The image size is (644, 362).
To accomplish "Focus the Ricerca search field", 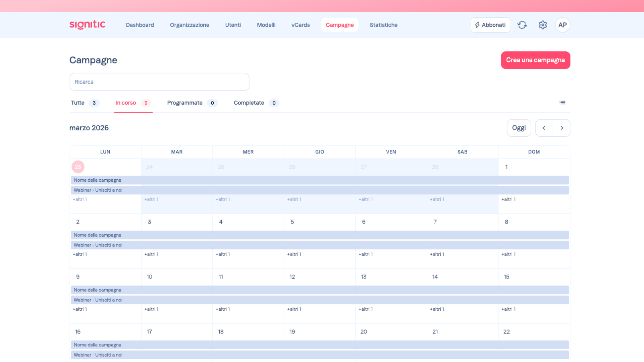I will point(159,82).
